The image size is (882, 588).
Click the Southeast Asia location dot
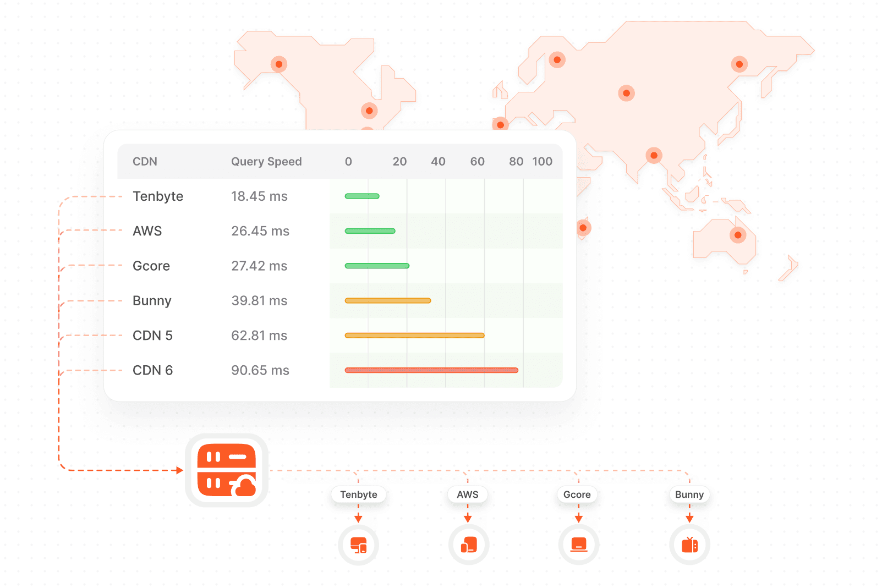point(654,156)
